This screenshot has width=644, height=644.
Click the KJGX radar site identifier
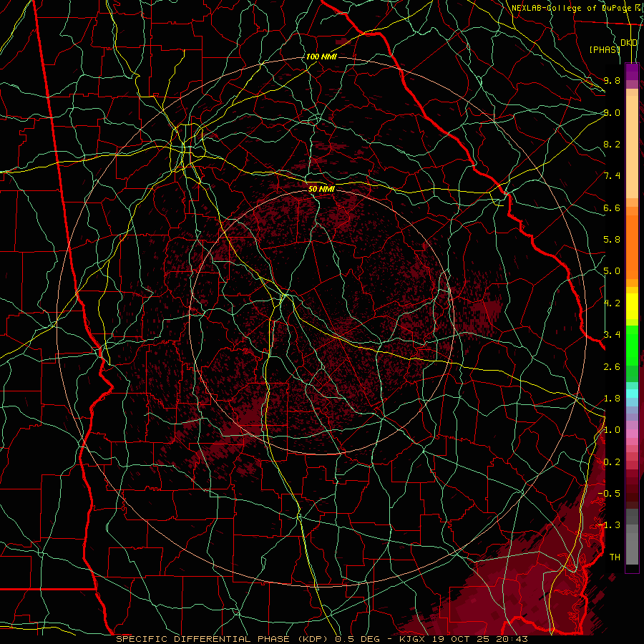413,639
